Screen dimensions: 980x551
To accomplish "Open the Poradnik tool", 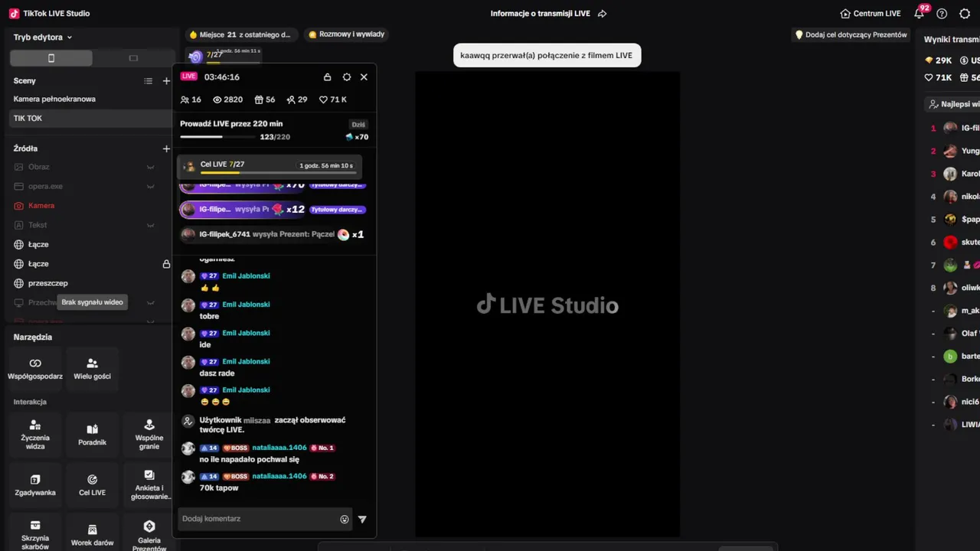I will (x=92, y=435).
